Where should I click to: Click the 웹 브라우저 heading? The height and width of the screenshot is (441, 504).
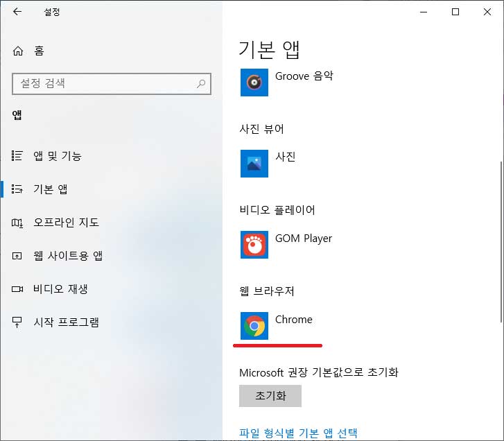(267, 291)
